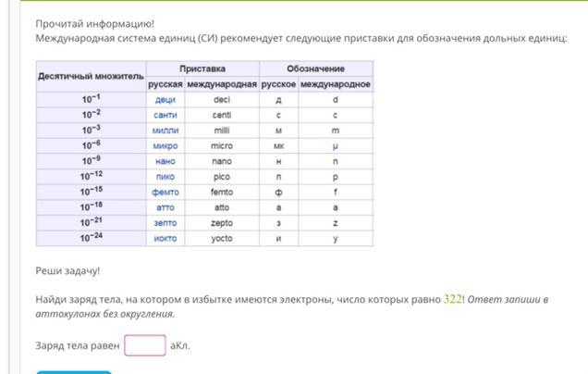Viewport: 588px width, 374px height.
Task: Select the 'centi' table cell
Action: [222, 116]
